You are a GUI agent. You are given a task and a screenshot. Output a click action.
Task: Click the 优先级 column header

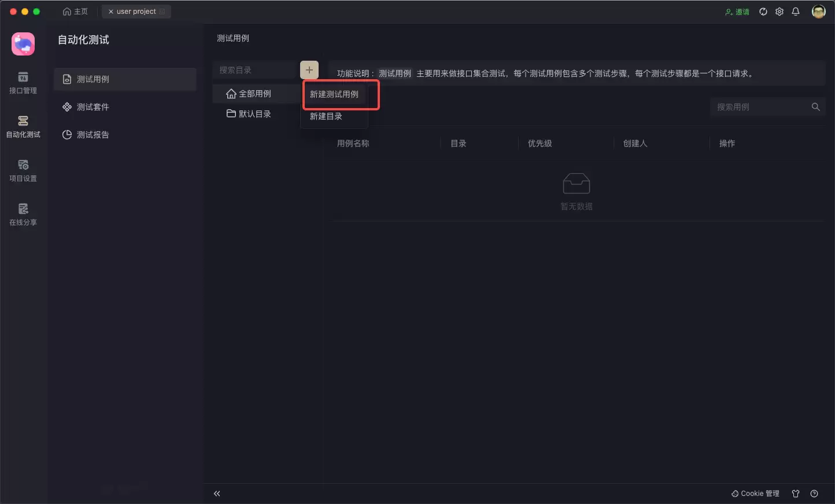point(540,143)
